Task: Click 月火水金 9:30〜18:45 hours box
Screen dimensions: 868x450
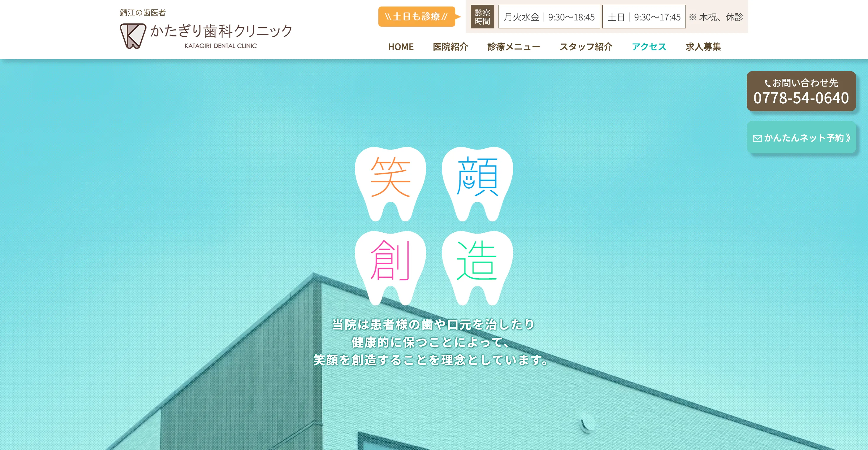Action: [x=549, y=17]
